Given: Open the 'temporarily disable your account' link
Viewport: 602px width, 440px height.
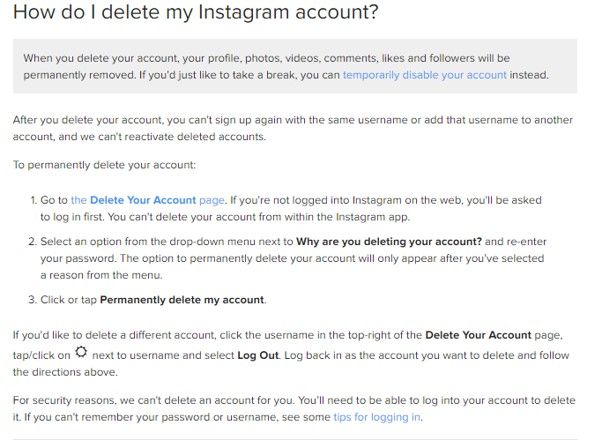Looking at the screenshot, I should (425, 75).
